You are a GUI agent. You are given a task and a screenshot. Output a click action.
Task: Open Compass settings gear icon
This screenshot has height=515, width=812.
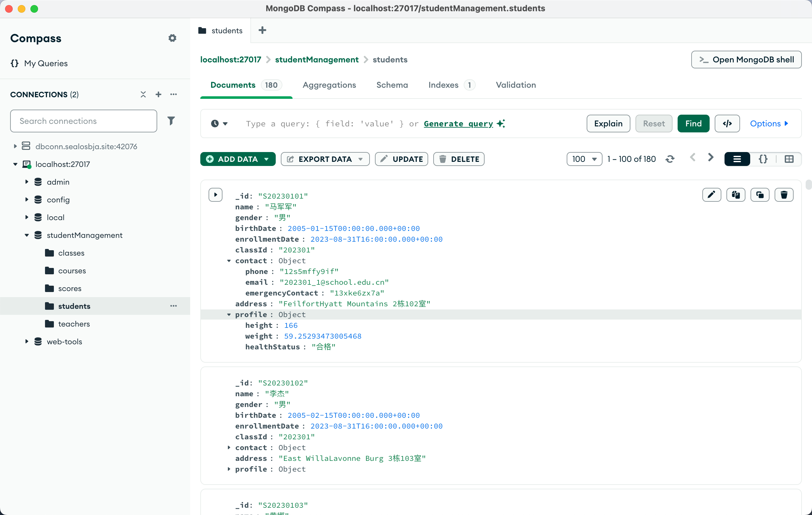(x=172, y=38)
